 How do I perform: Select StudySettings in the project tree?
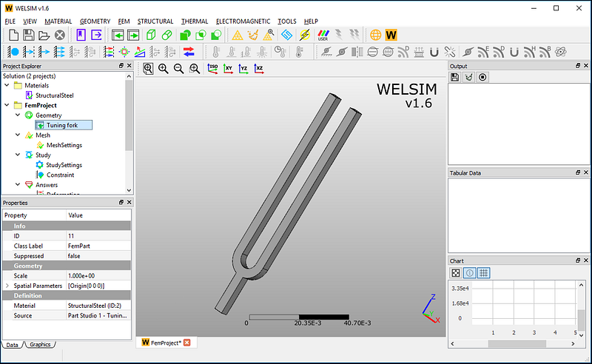pyautogui.click(x=64, y=165)
